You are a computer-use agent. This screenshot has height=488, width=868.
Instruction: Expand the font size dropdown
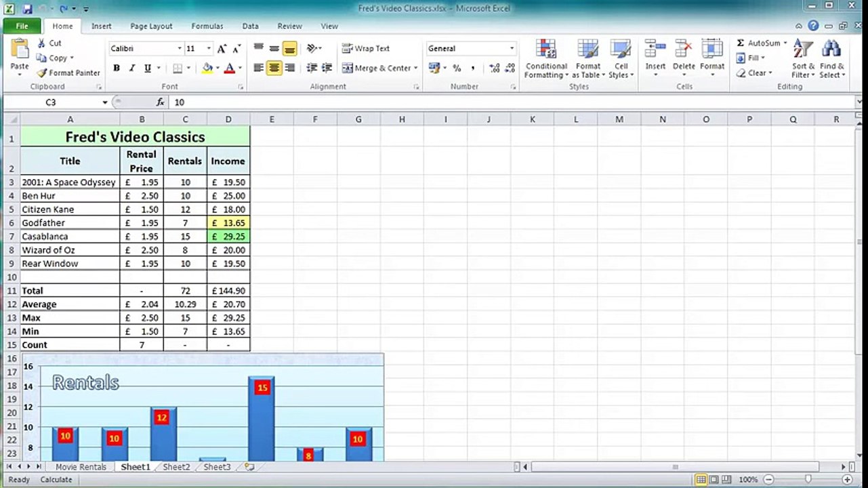tap(209, 49)
